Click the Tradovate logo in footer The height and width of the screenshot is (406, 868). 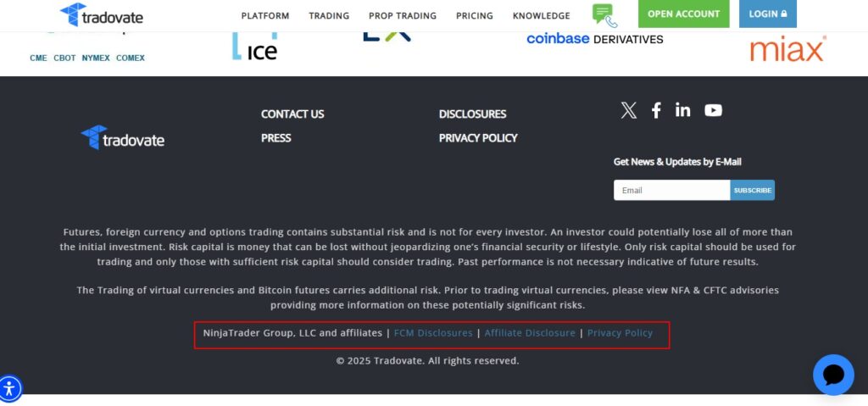click(123, 138)
